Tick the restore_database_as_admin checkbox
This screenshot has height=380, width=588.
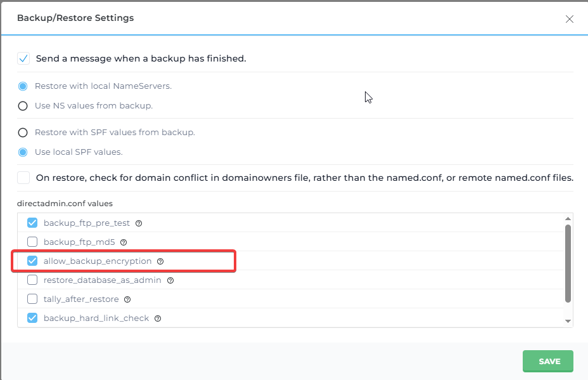click(x=32, y=280)
